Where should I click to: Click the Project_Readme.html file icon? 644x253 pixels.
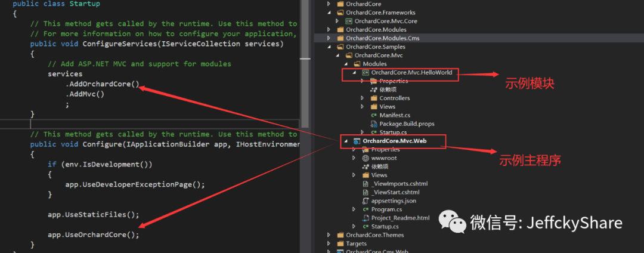[365, 218]
